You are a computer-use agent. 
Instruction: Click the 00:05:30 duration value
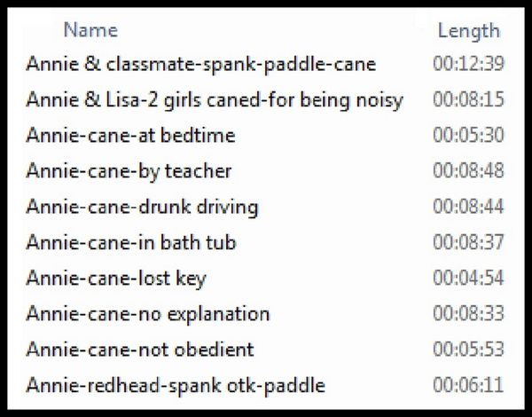468,135
